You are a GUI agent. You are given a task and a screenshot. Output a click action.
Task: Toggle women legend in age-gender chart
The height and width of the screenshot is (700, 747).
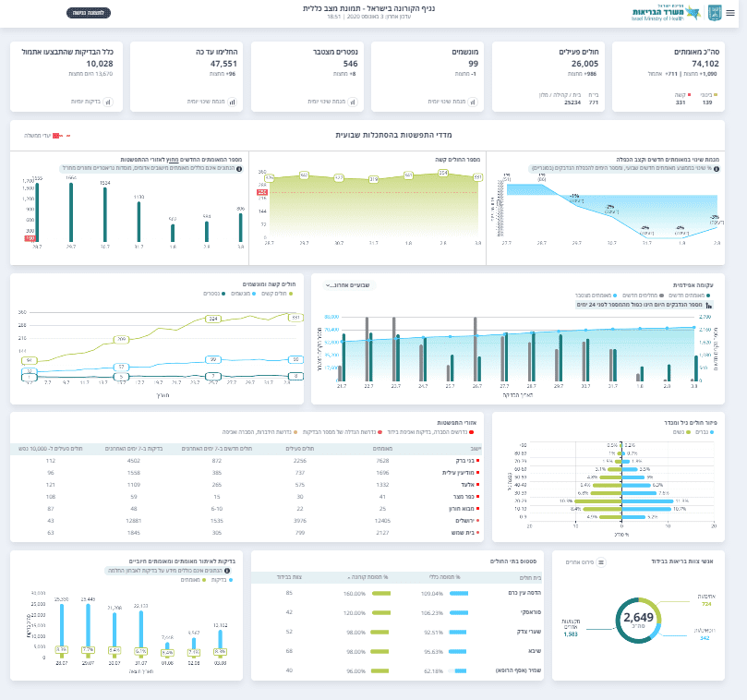click(x=681, y=432)
